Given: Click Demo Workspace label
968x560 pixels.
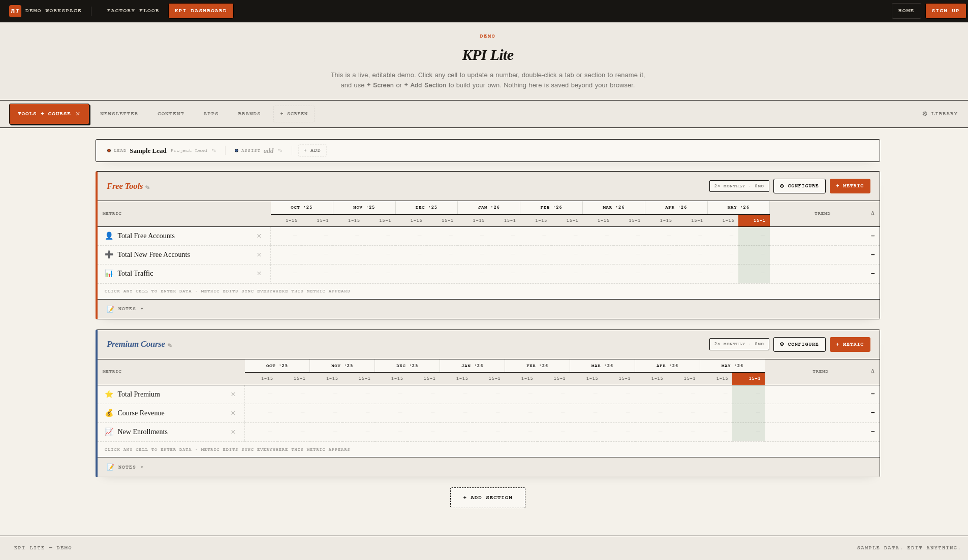Looking at the screenshot, I should pos(53,11).
